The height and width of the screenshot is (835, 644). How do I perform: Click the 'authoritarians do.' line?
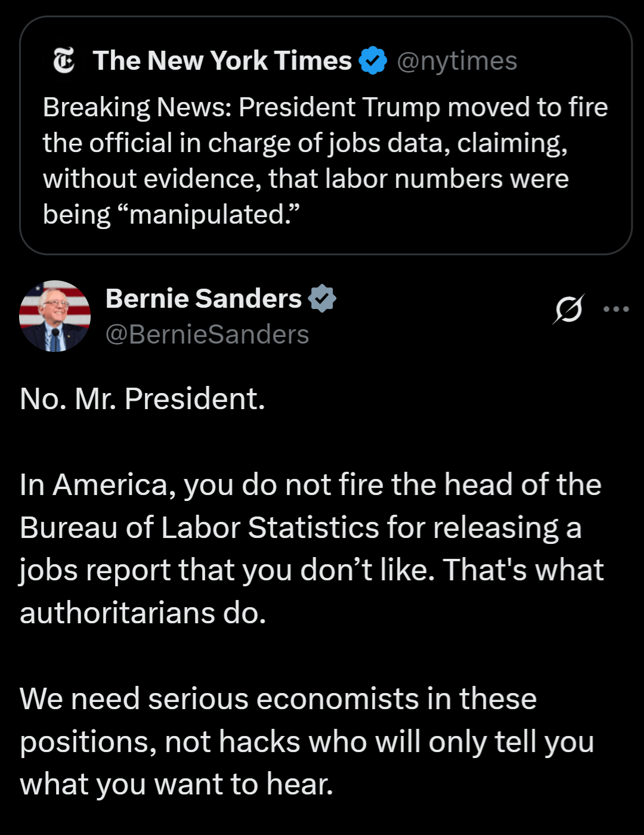[x=143, y=613]
